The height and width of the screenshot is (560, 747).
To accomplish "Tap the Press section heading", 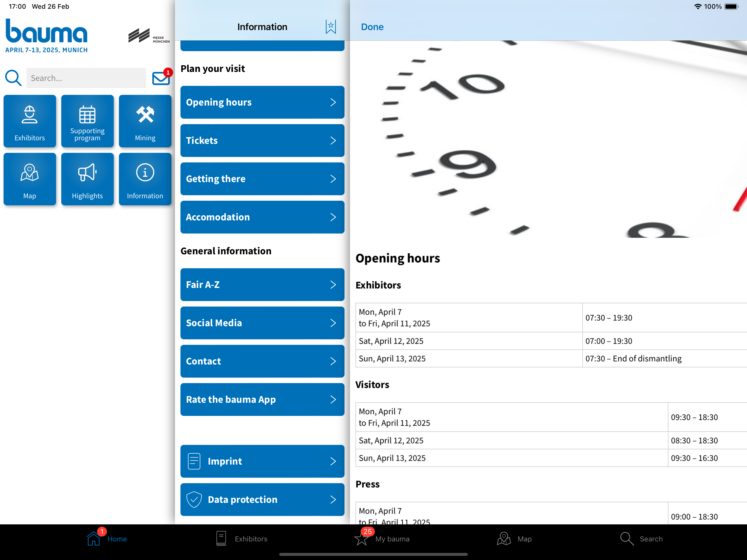I will point(367,484).
